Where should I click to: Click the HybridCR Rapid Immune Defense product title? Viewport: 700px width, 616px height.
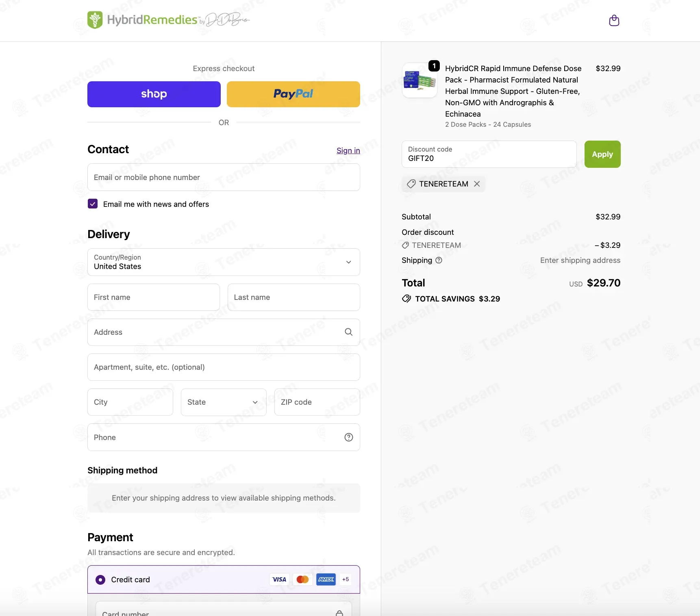pos(513,91)
